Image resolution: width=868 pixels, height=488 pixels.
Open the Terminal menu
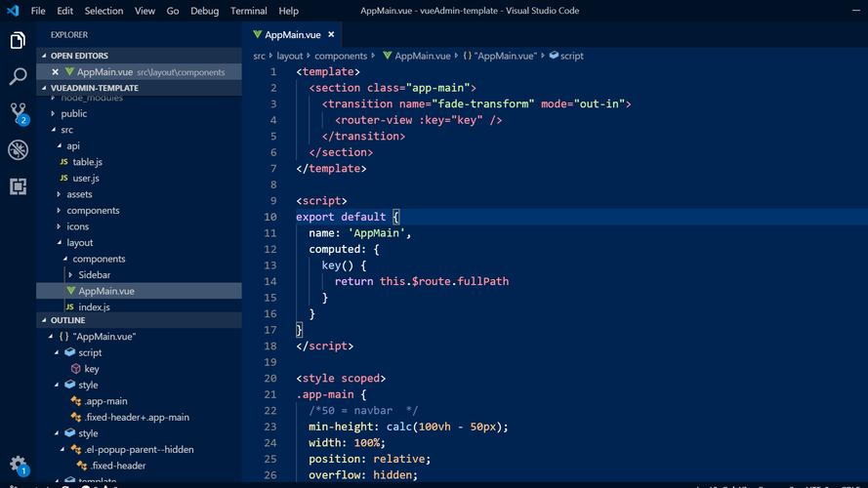pyautogui.click(x=249, y=11)
